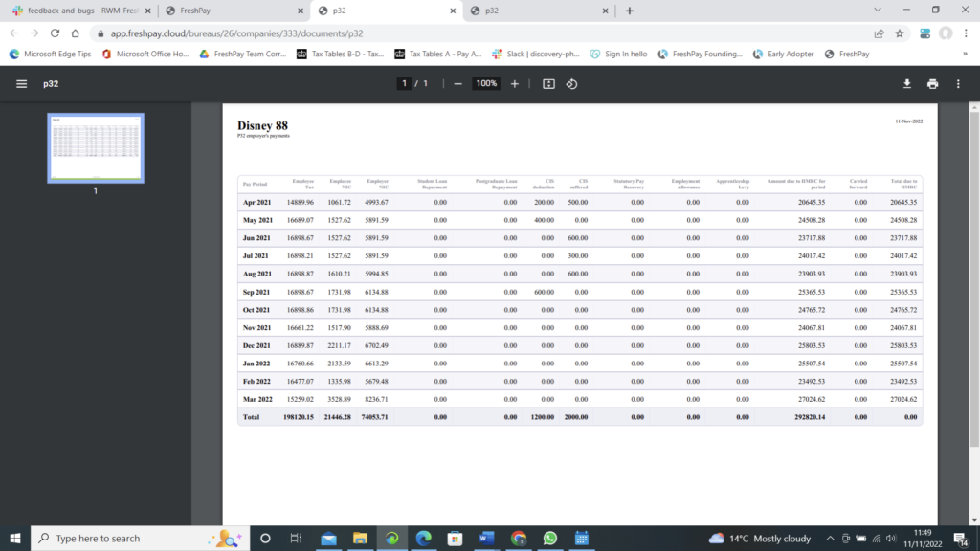Go back in browser history
The image size is (980, 551).
point(13,33)
